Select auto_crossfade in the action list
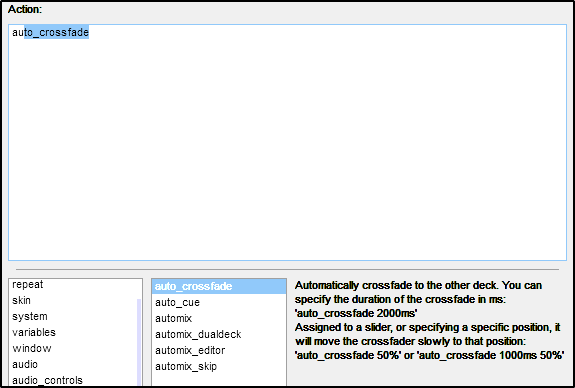This screenshot has height=388, width=575. pos(219,286)
